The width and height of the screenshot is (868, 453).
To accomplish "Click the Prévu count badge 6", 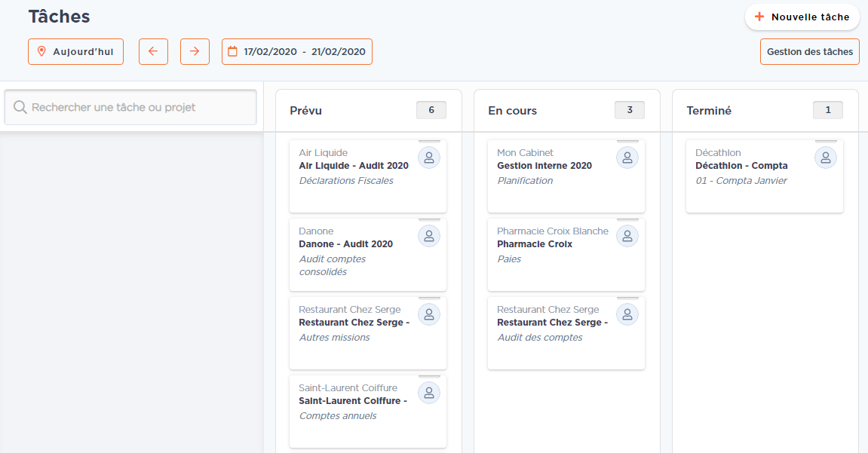I will coord(431,110).
